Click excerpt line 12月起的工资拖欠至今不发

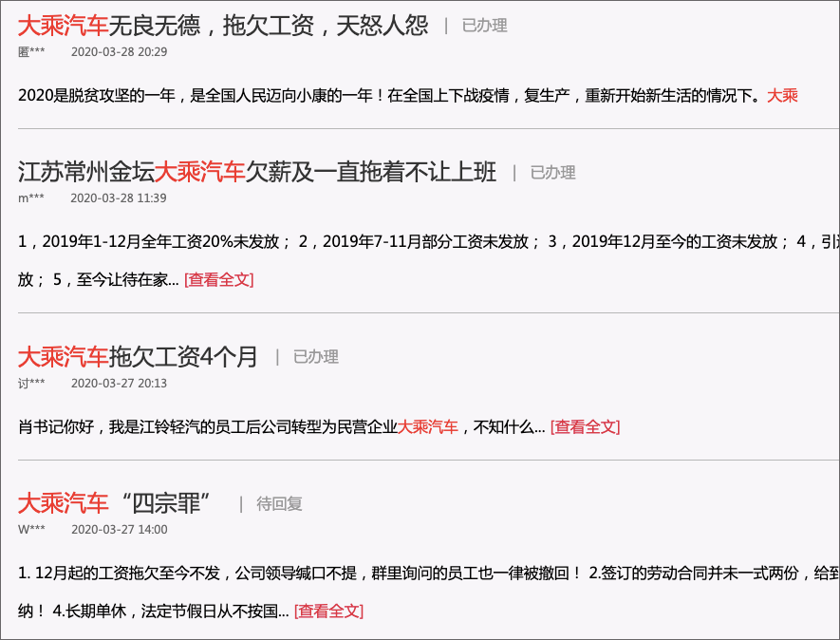click(x=429, y=573)
